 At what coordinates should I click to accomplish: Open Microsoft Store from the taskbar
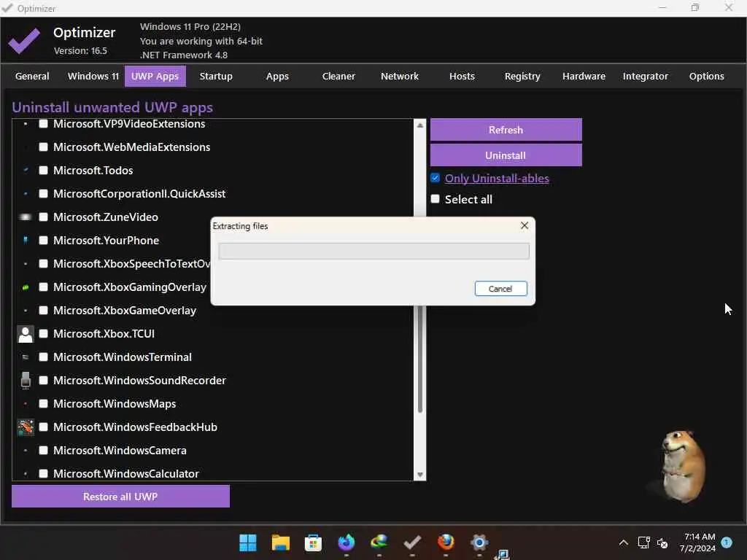coord(313,542)
